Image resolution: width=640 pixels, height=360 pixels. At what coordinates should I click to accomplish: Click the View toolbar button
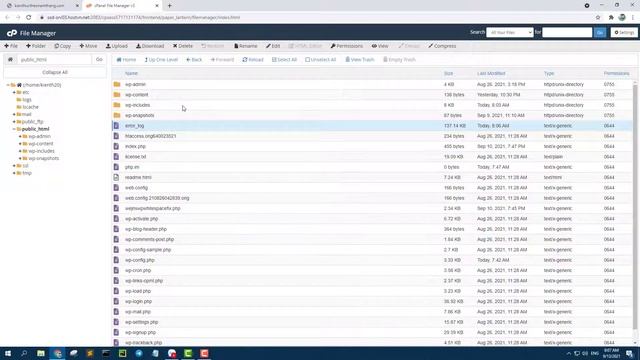click(380, 46)
